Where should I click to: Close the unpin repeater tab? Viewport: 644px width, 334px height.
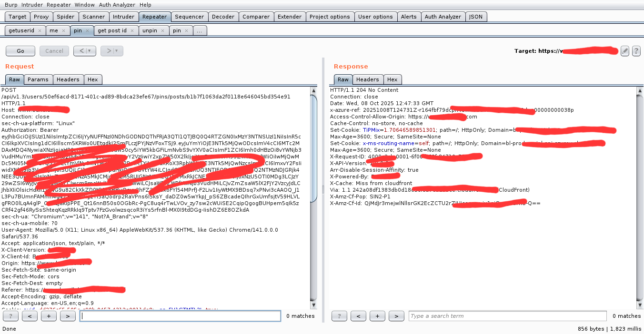pos(162,30)
